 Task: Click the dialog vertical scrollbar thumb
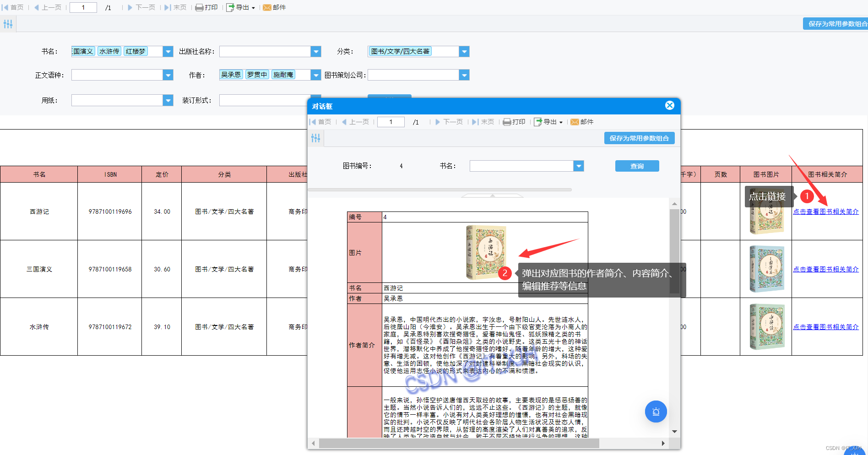pos(674,251)
